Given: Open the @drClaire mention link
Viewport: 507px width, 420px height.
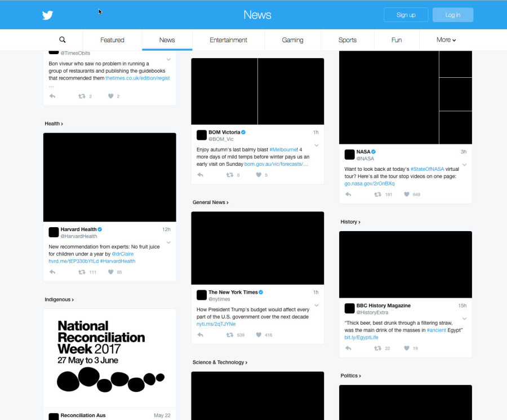Looking at the screenshot, I should 123,254.
